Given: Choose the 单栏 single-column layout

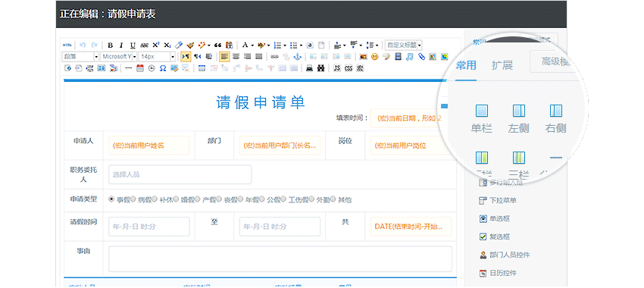Looking at the screenshot, I should coord(482,119).
